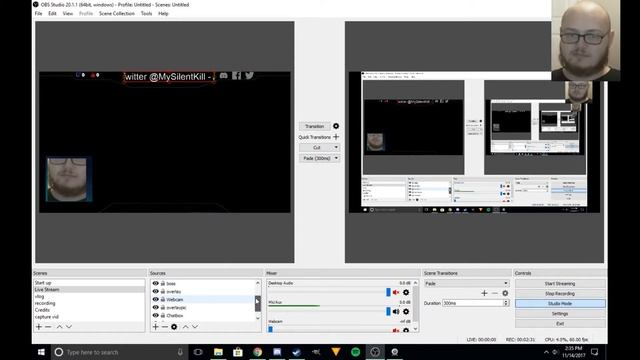Switch to OBS Studio taskbar icon
The height and width of the screenshot is (360, 640).
375,352
